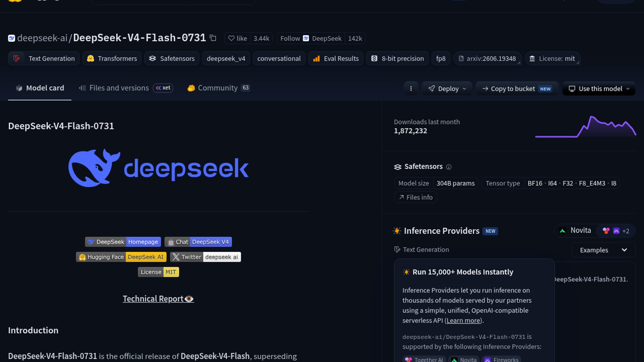The image size is (644, 362).
Task: Open the DeepSeek Homepage badge
Action: pyautogui.click(x=123, y=242)
